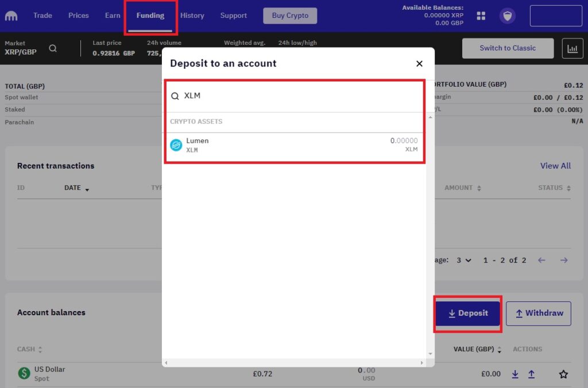Click the ID column header
This screenshot has height=388, width=588.
click(x=21, y=188)
